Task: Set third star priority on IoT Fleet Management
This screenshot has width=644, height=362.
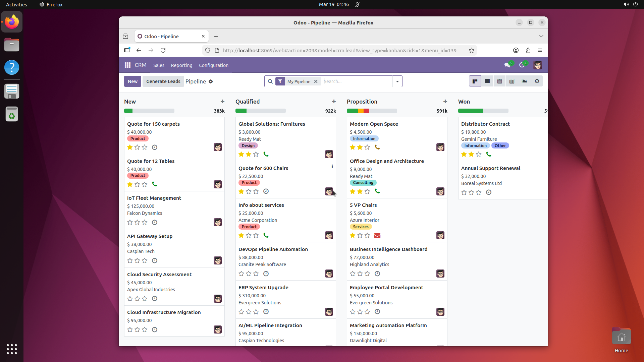Action: pos(145,222)
